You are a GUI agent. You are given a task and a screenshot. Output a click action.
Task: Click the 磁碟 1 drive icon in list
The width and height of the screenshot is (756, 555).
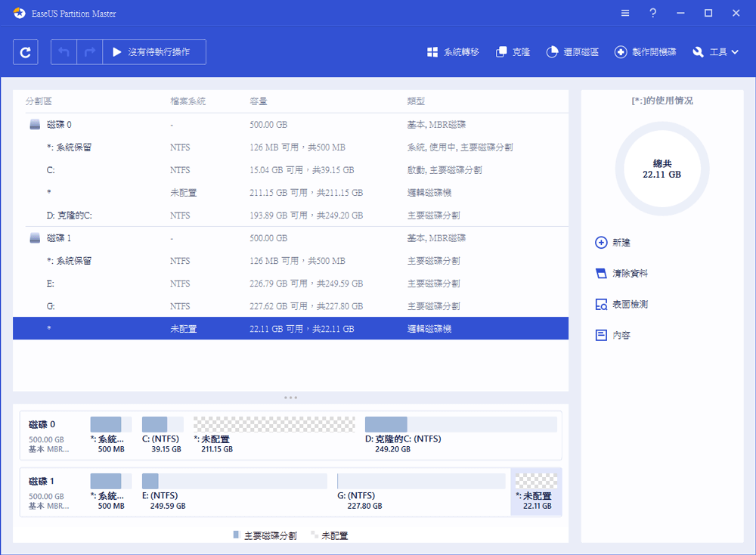[35, 237]
